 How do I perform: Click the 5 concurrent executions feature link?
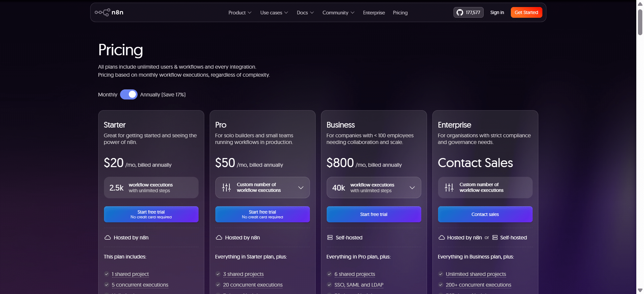point(140,285)
